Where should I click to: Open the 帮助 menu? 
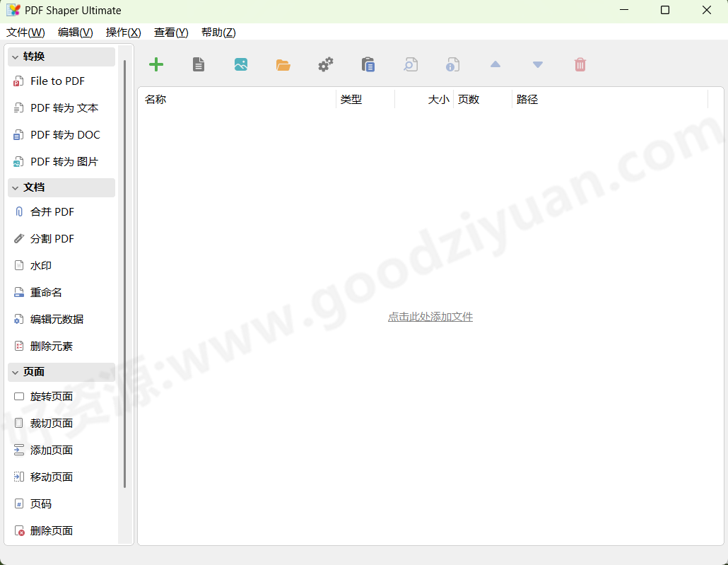[x=218, y=32]
